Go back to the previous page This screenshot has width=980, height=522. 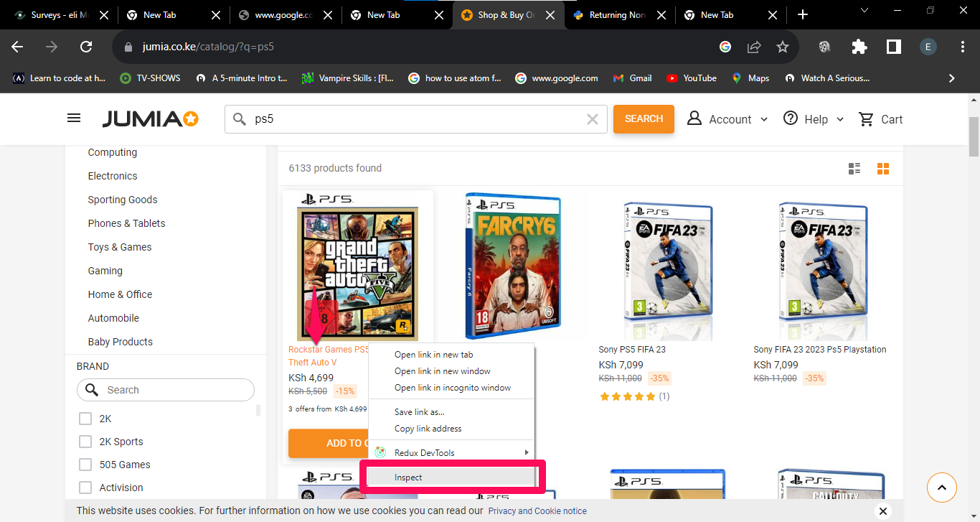[x=17, y=47]
